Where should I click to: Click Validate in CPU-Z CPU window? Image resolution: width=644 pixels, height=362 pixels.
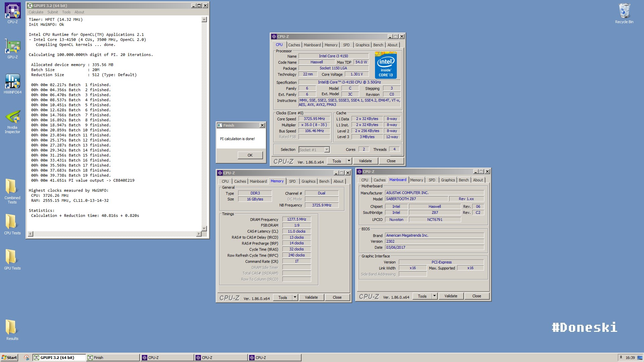pyautogui.click(x=365, y=161)
